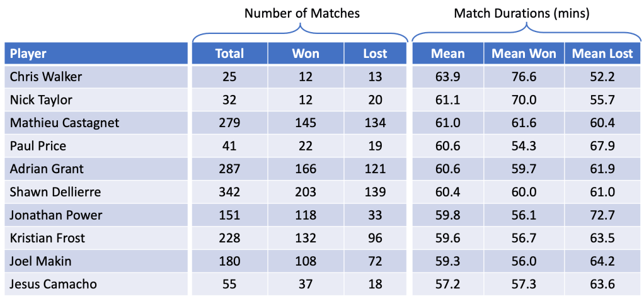Screen dimensions: 644x299
Task: Click the Match Durations (mins) label
Action: point(522,13)
